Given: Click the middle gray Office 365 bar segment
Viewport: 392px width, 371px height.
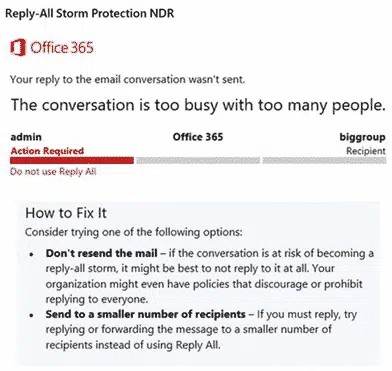Looking at the screenshot, I should (x=198, y=161).
